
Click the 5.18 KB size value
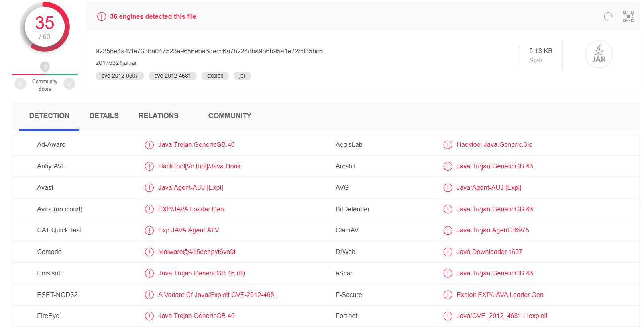tap(540, 51)
